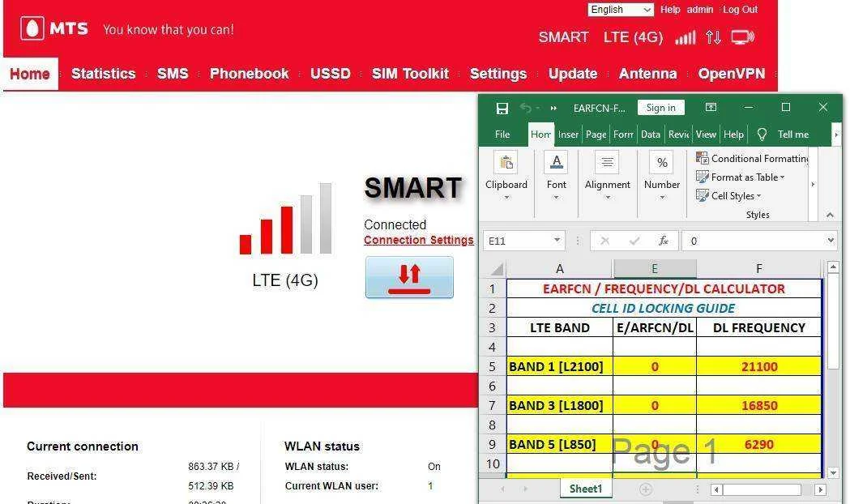Click the Connection Settings link
Image resolution: width=850 pixels, height=504 pixels.
418,240
